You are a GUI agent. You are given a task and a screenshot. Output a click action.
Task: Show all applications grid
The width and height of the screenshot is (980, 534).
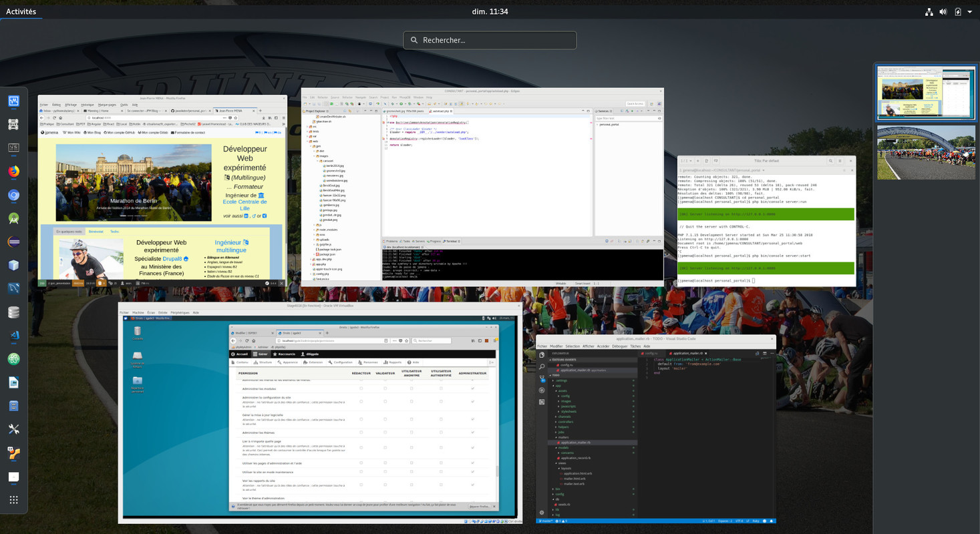click(13, 500)
